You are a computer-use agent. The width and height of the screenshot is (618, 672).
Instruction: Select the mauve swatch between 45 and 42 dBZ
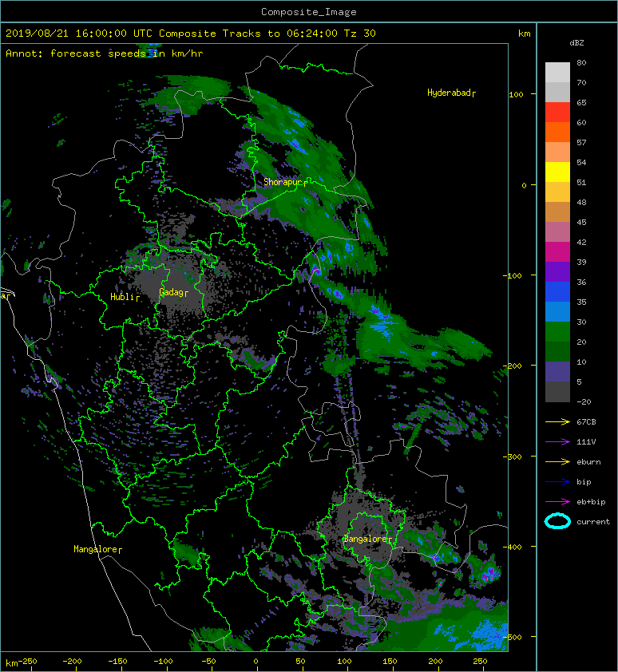(x=557, y=232)
